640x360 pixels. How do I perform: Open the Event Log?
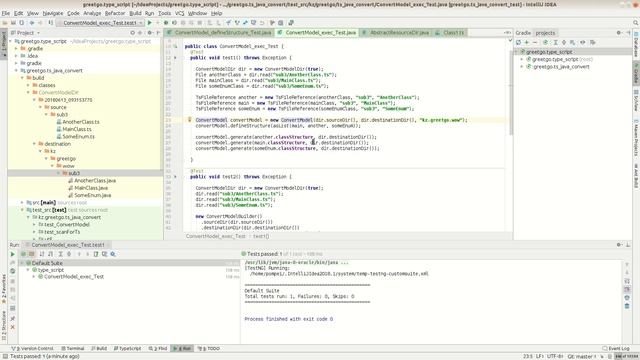pyautogui.click(x=616, y=349)
